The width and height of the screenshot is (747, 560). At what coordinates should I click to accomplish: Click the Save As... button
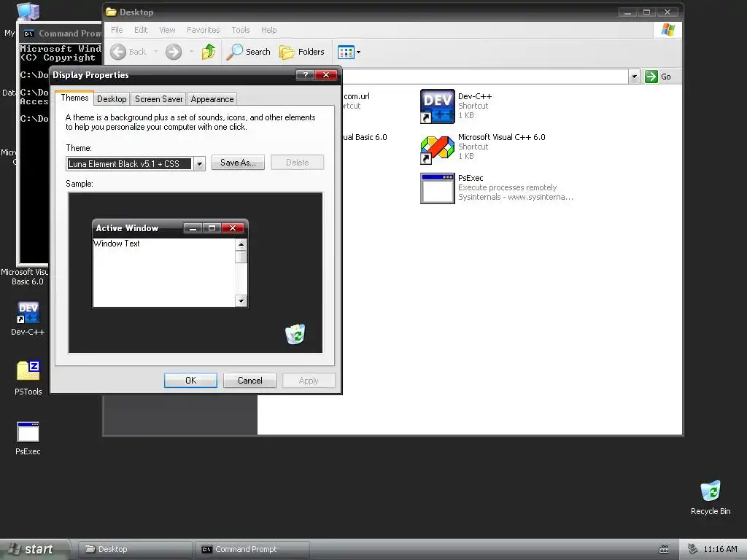click(239, 163)
